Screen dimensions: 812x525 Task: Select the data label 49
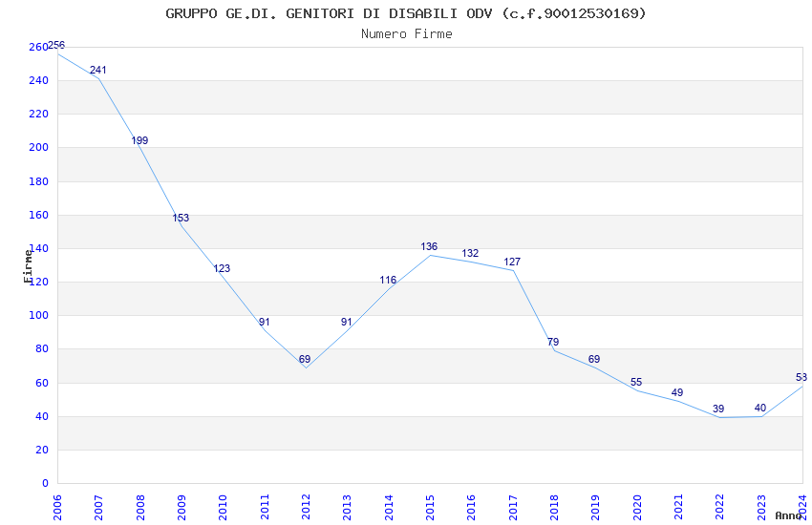(677, 392)
